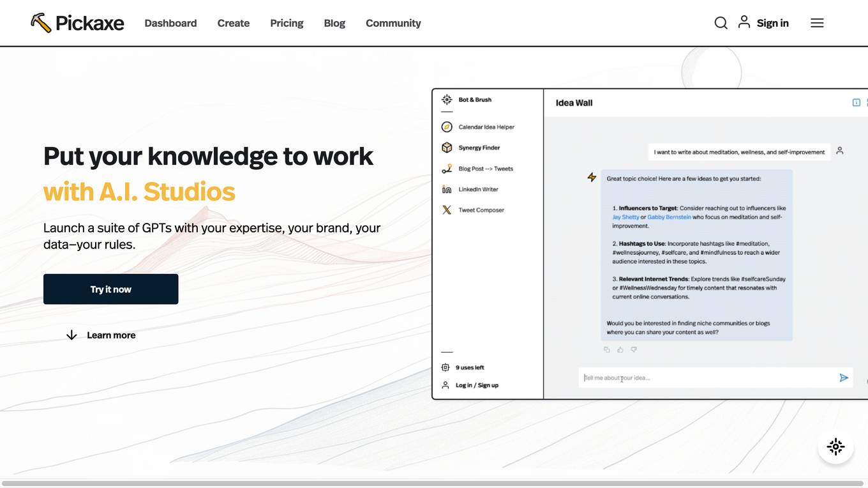Click the Bot & Brush studio icon
This screenshot has width=868, height=488.
(447, 100)
